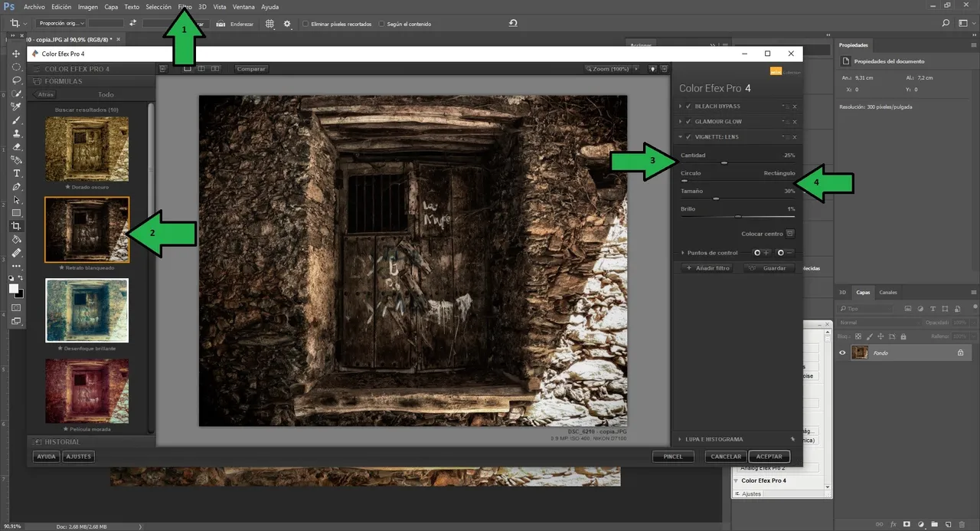
Task: Select the Pen tool
Action: [16, 186]
